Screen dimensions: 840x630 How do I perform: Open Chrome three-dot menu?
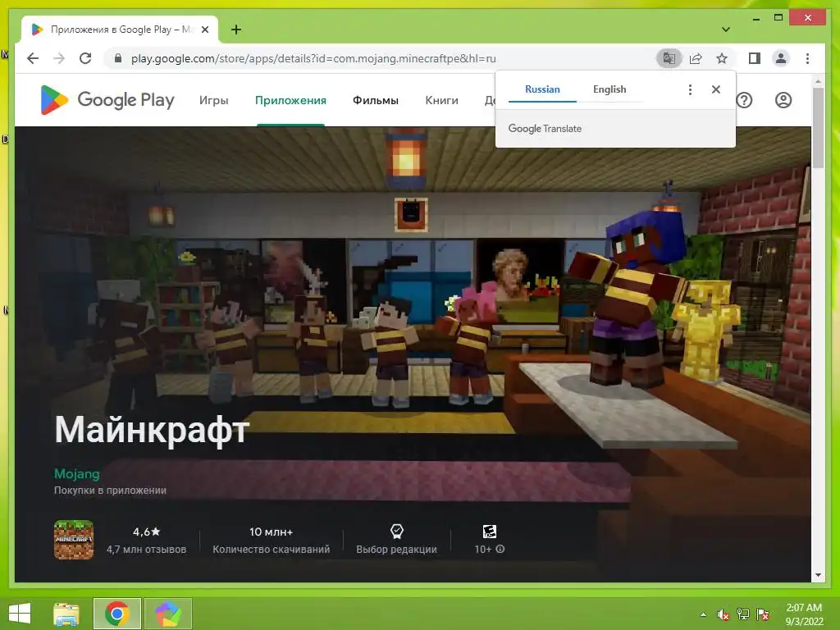(x=807, y=58)
